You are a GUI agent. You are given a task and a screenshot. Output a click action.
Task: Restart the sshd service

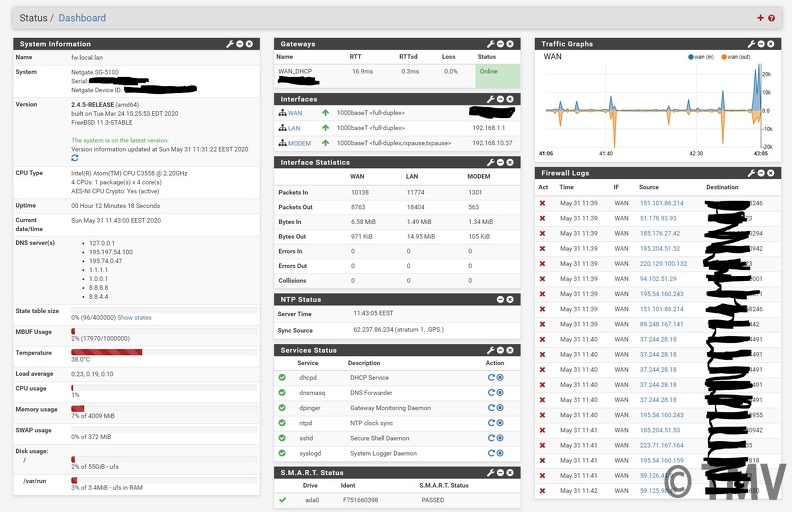point(491,438)
